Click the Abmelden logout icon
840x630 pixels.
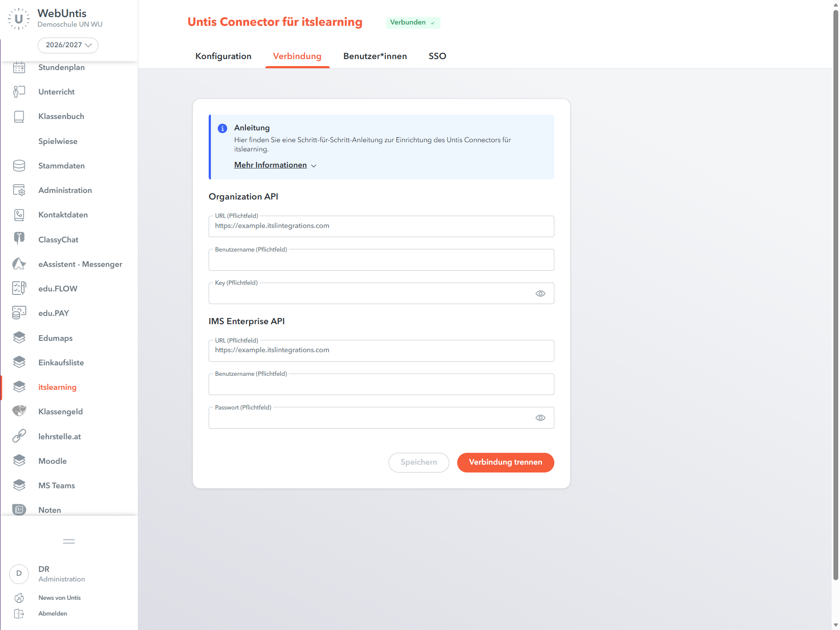click(19, 614)
